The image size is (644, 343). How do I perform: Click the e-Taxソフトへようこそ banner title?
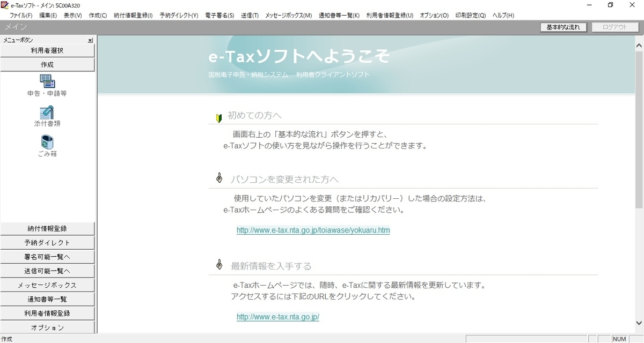click(299, 56)
